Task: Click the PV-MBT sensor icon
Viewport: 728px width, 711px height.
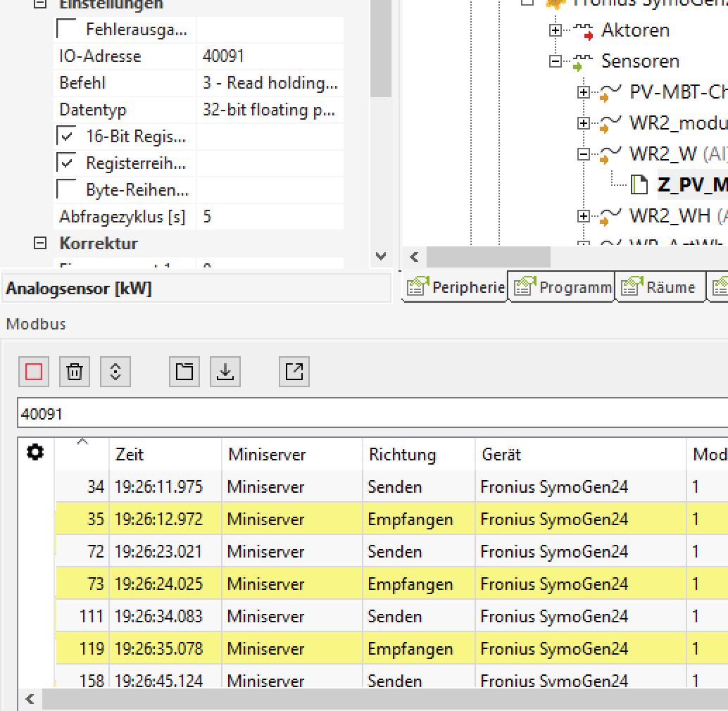Action: tap(610, 92)
